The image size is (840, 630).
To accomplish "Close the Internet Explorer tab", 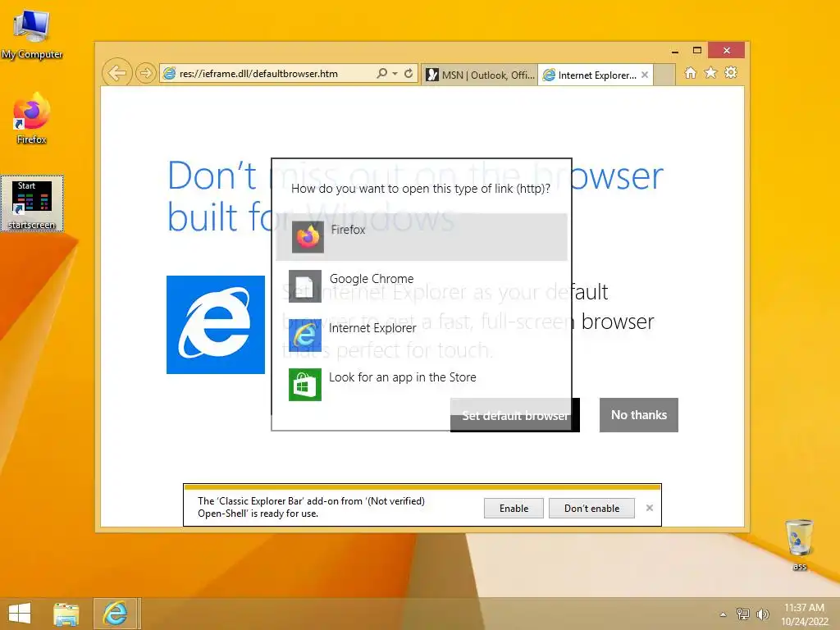I will click(645, 75).
